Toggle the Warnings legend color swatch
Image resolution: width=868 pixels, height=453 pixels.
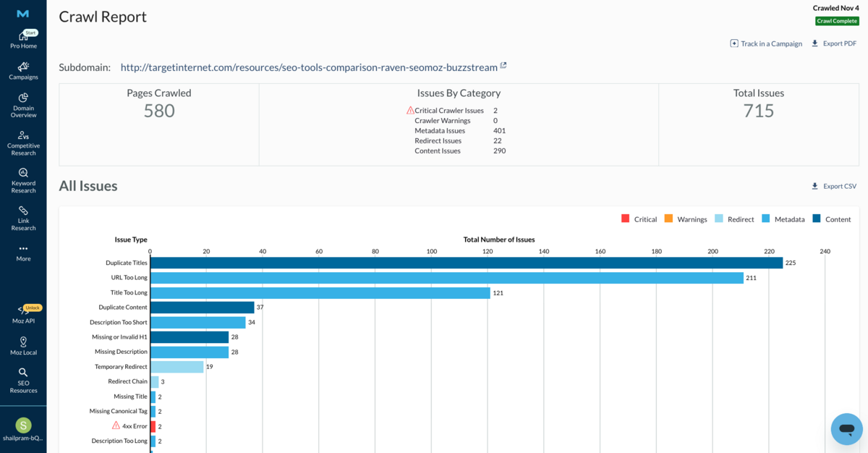click(668, 219)
